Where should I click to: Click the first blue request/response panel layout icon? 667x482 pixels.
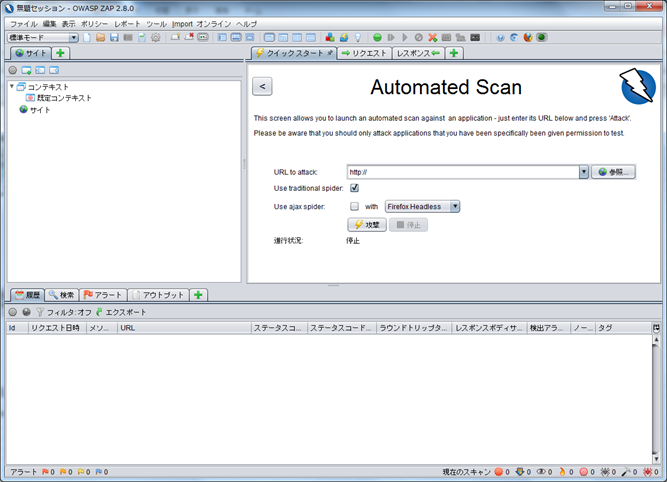pos(269,37)
